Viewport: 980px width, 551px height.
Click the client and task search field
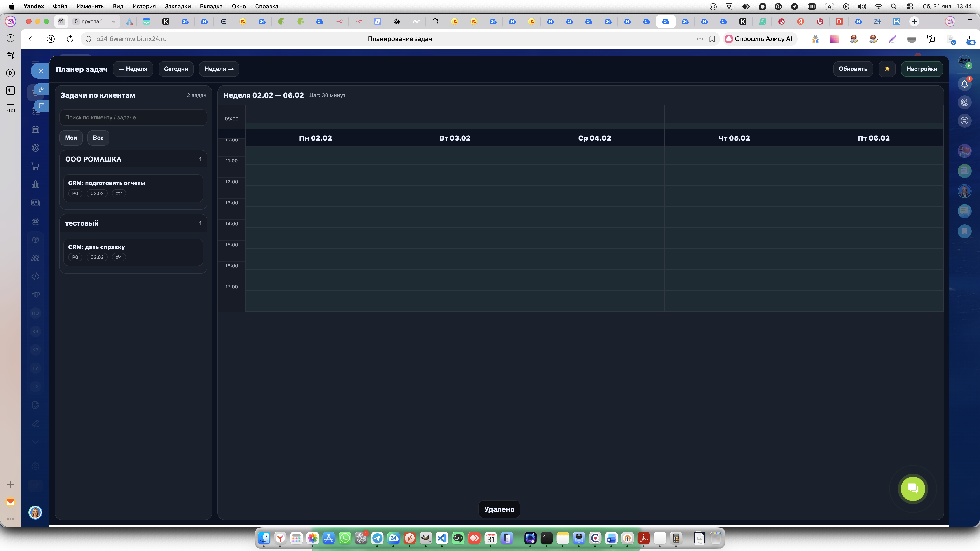point(133,117)
